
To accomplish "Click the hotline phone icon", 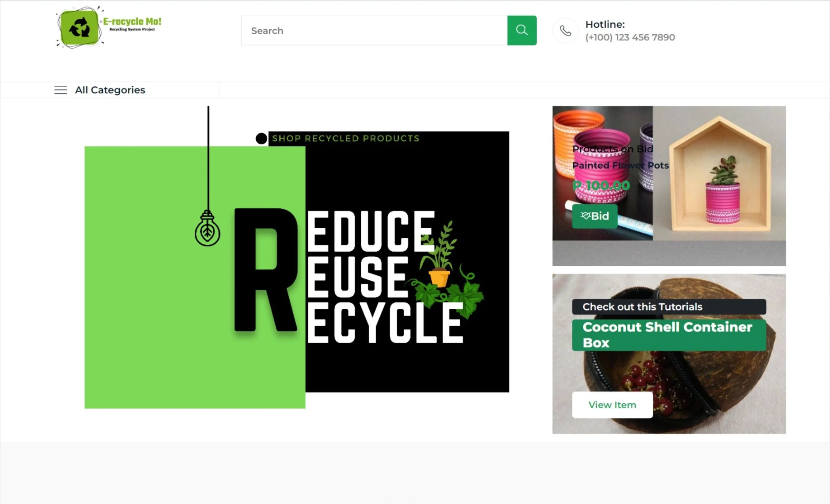I will [565, 31].
